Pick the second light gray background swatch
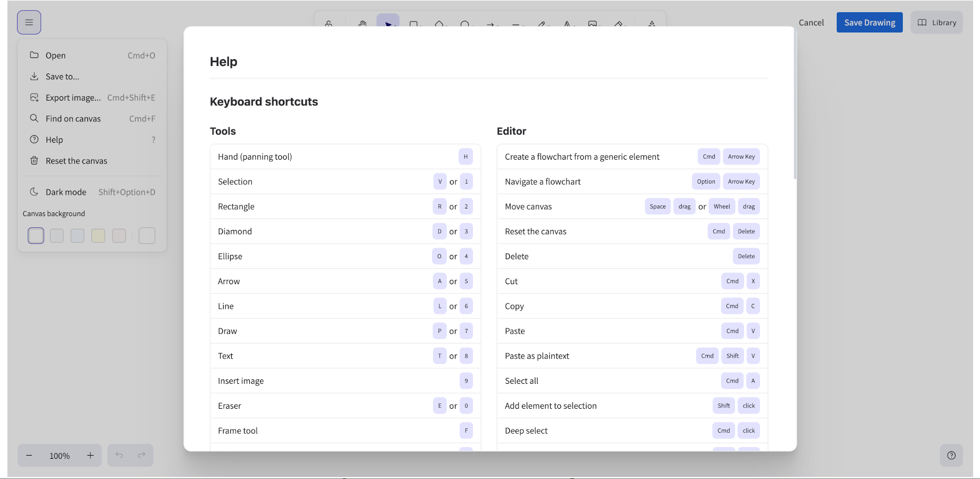The height and width of the screenshot is (479, 980). [x=56, y=236]
